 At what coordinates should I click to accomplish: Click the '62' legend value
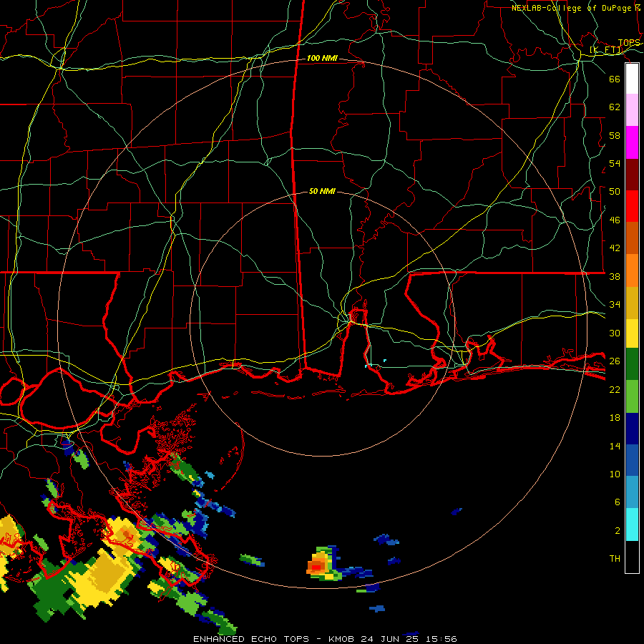click(x=615, y=107)
